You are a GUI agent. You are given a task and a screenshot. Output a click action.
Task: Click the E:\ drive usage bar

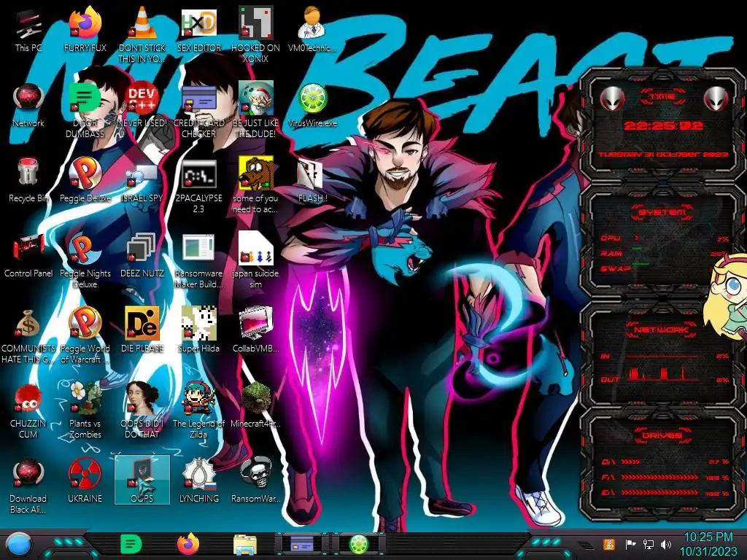pos(665,493)
